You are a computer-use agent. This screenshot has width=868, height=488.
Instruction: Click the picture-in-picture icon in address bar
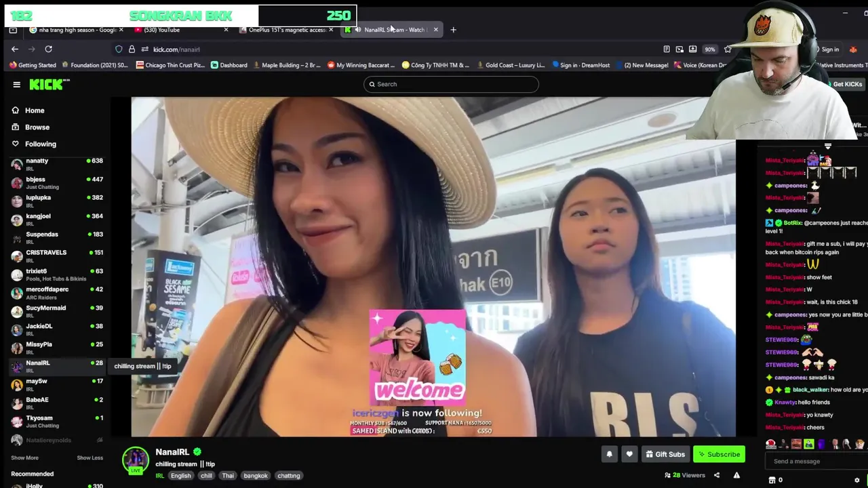pyautogui.click(x=679, y=49)
